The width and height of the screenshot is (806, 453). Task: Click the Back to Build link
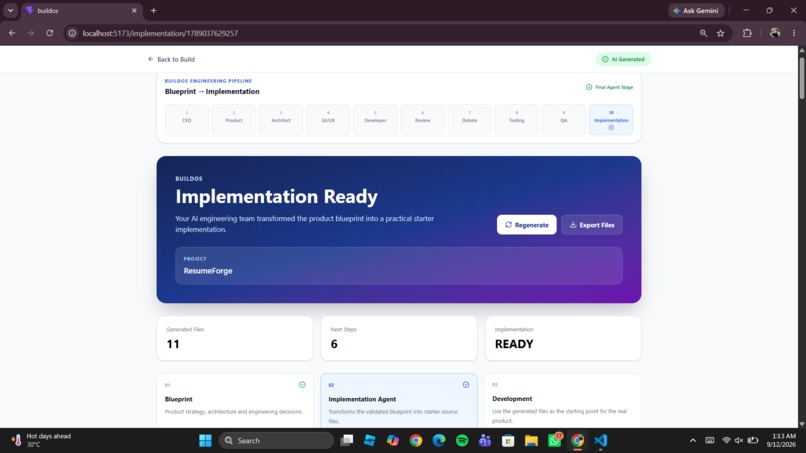pos(171,59)
